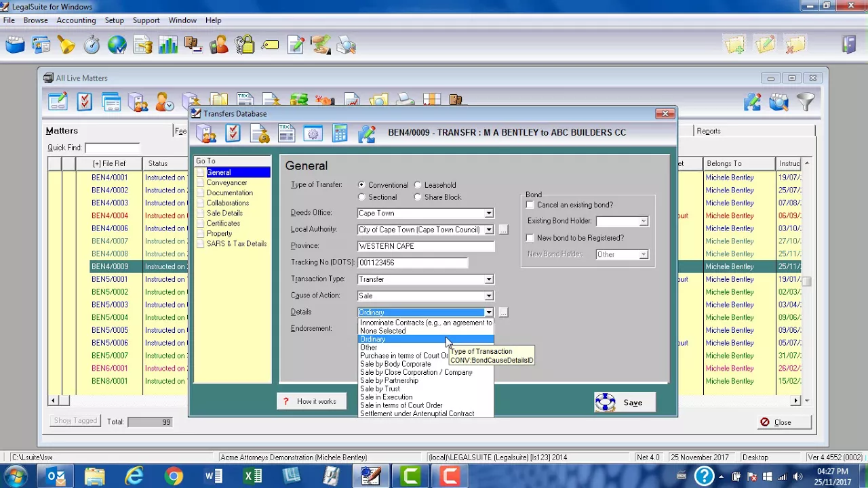Open the Existing Bond Holder dropdown
This screenshot has height=488, width=868.
(643, 221)
